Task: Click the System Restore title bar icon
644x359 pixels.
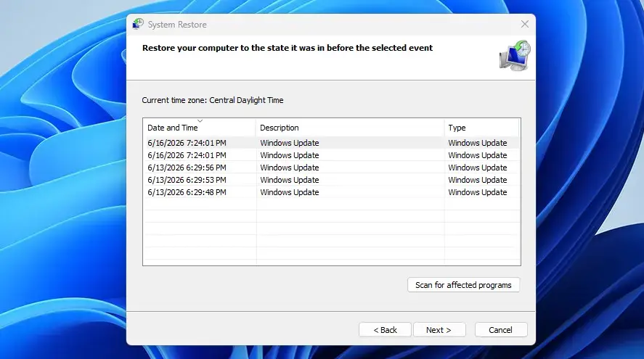Action: coord(138,24)
